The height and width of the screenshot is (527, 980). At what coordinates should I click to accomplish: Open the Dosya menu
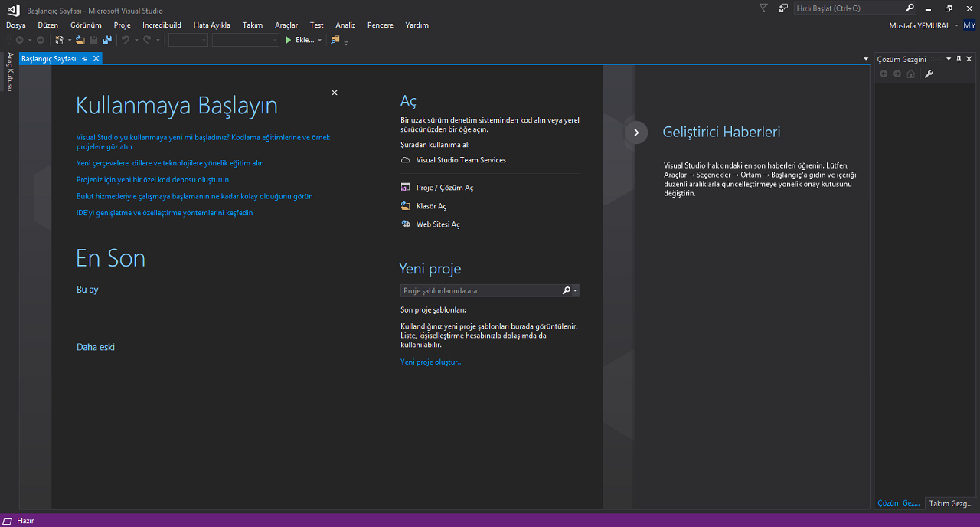(16, 25)
